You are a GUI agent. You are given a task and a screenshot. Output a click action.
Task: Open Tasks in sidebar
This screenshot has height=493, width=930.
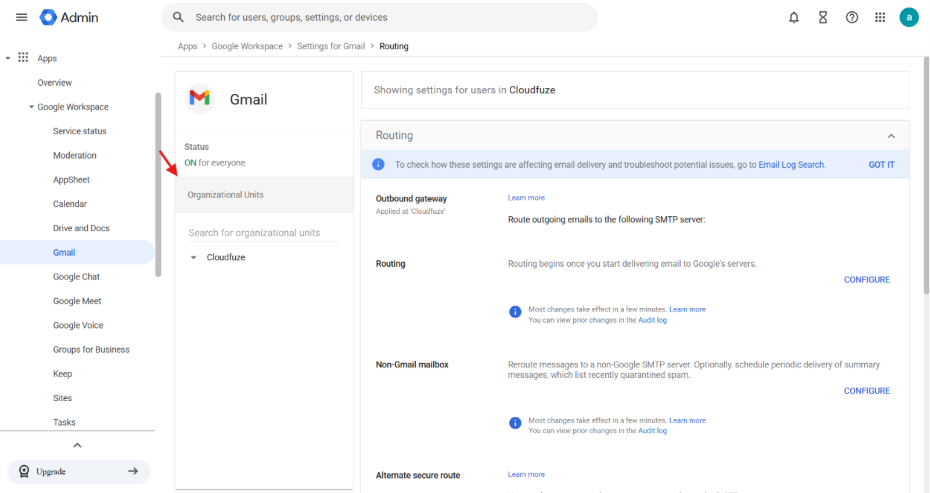click(x=64, y=422)
